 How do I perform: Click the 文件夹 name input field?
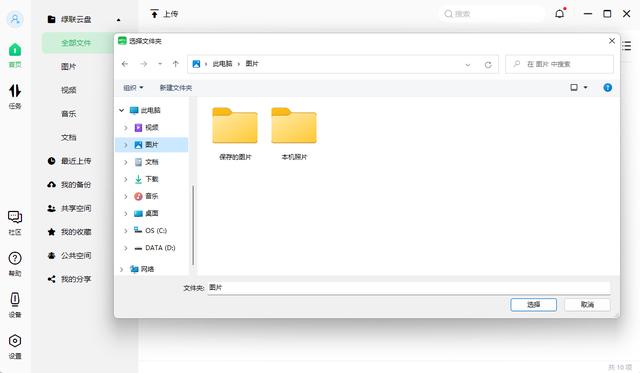[x=409, y=287]
